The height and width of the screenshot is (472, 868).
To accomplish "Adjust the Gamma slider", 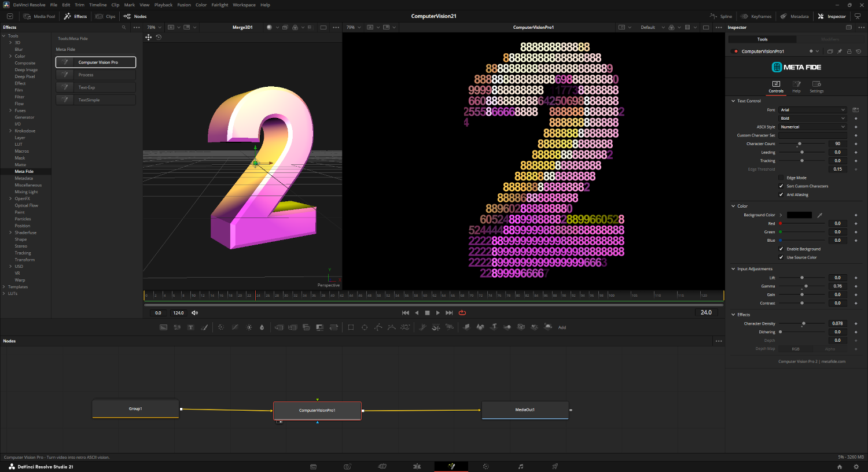I will point(806,286).
